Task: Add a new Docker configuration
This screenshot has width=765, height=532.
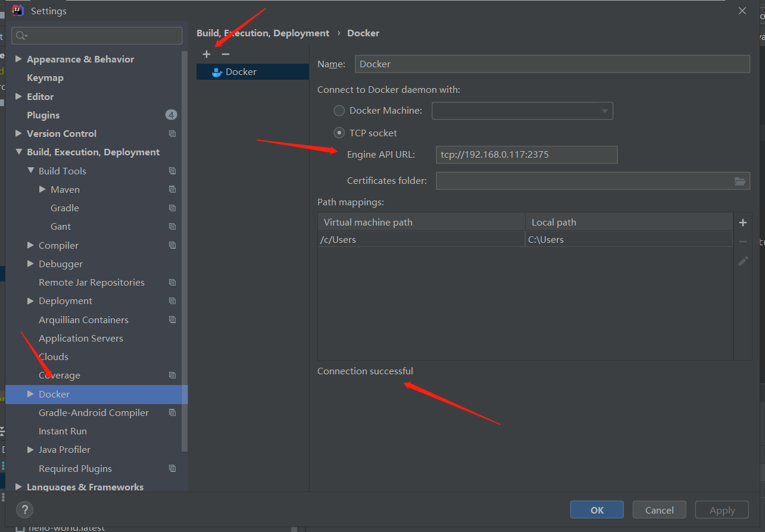Action: (207, 54)
